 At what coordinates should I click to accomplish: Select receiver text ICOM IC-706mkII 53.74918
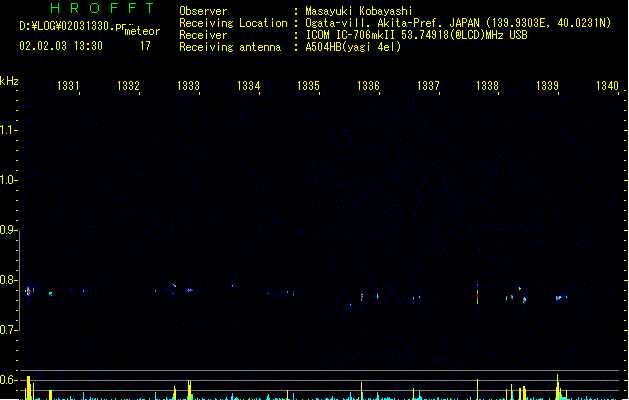click(x=378, y=35)
